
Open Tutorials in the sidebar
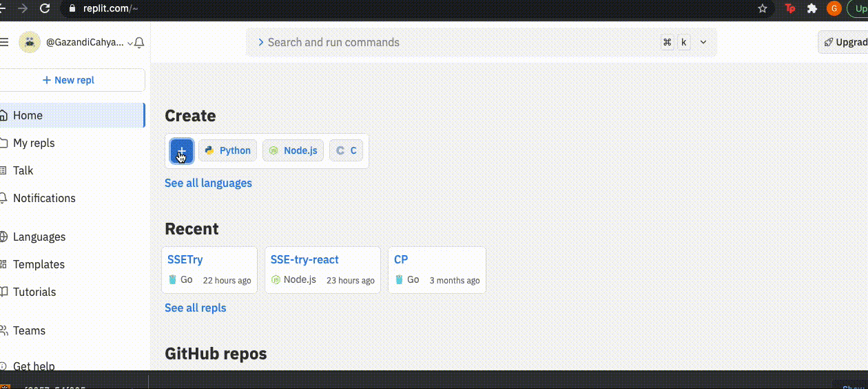(x=72, y=292)
